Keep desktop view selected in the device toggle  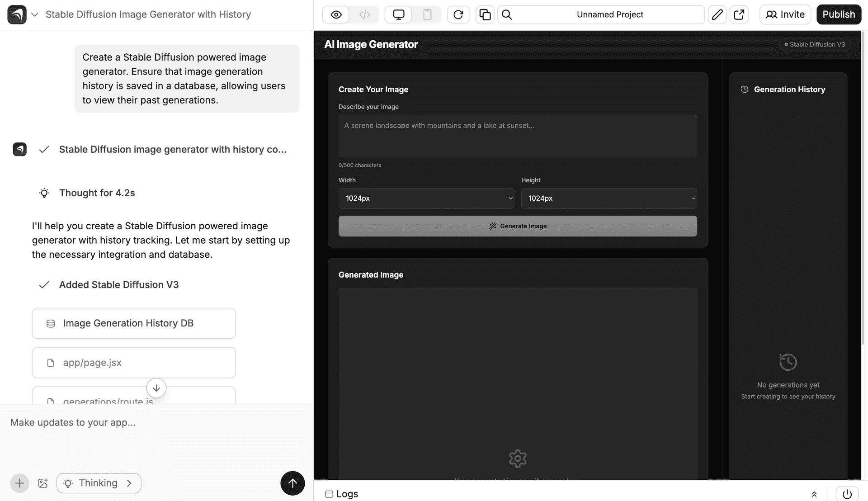[x=398, y=14]
